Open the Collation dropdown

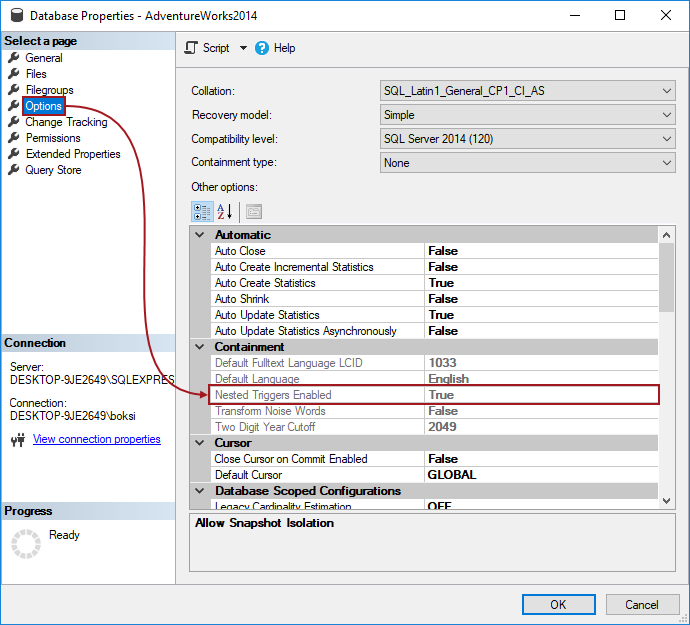[528, 91]
